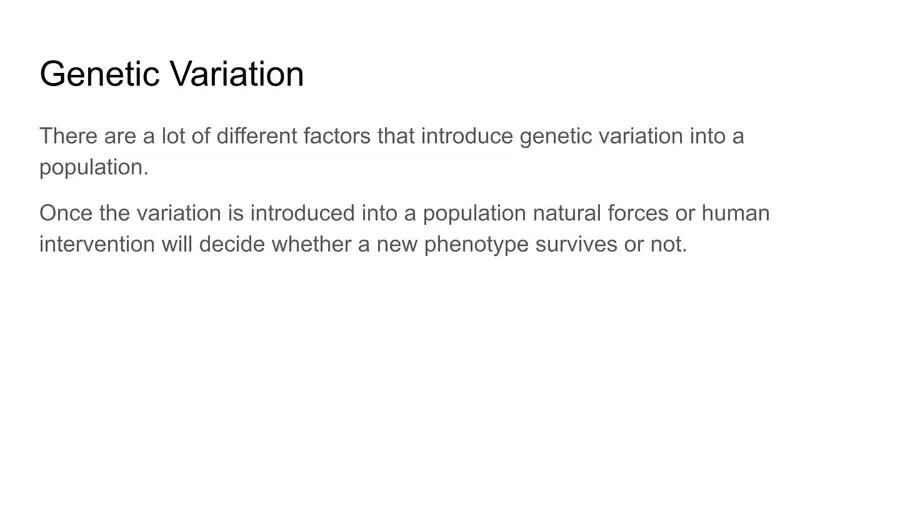The image size is (900, 506).
Task: Click the word 'Variation' in the title
Action: pos(237,74)
